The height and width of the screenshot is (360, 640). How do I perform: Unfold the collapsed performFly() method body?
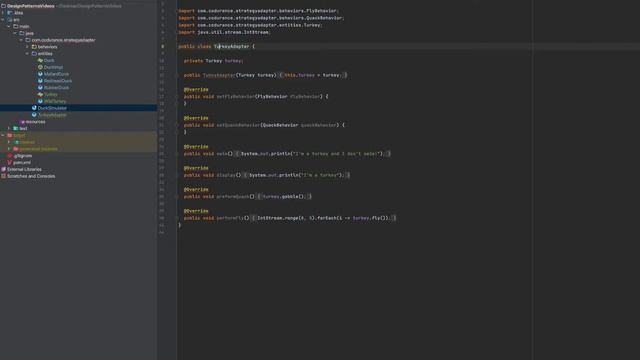click(x=176, y=218)
